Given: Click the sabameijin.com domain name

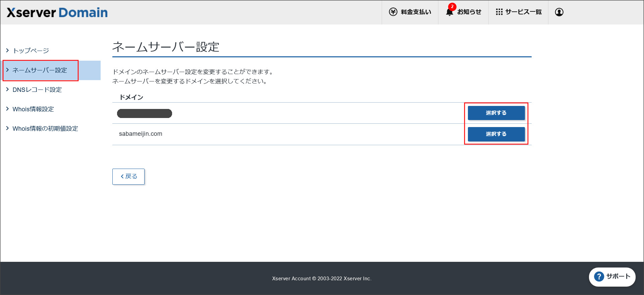Looking at the screenshot, I should pos(141,134).
